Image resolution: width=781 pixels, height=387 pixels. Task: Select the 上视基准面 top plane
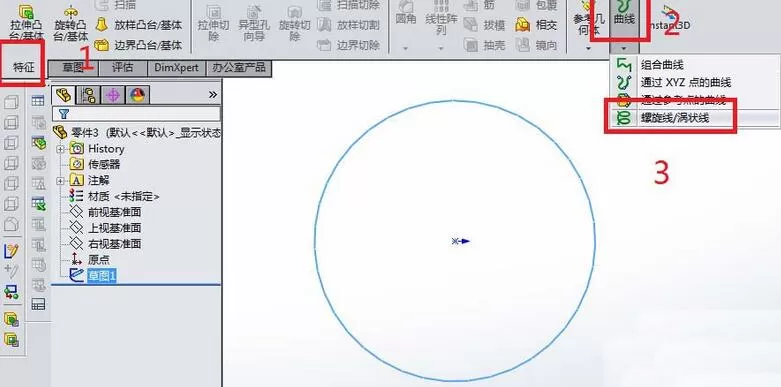[x=105, y=228]
